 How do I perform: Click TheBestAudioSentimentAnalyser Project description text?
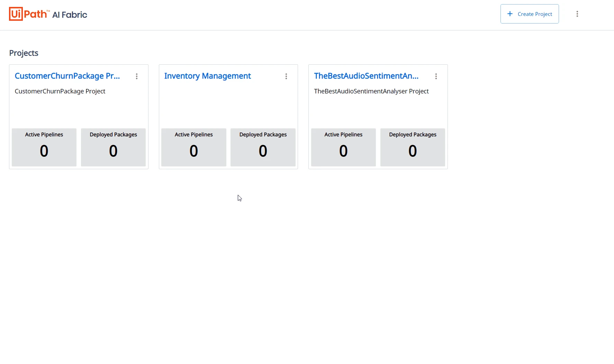[371, 91]
